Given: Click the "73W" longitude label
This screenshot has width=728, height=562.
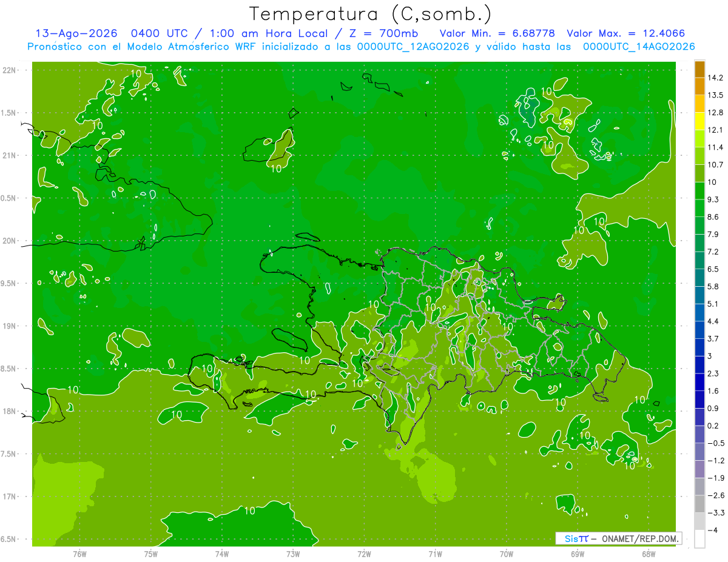Looking at the screenshot, I should pos(293,554).
